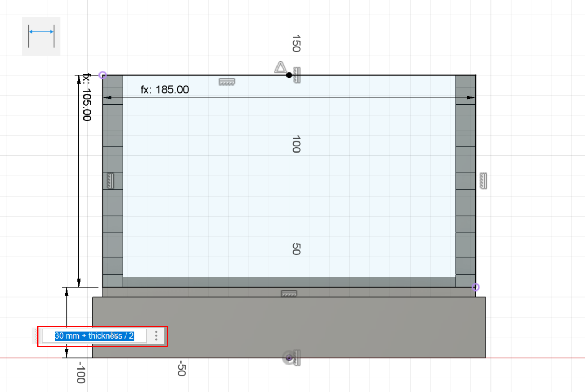Select the Sketch Dimension tool icon
Image resolution: width=585 pixels, height=392 pixels.
click(41, 36)
